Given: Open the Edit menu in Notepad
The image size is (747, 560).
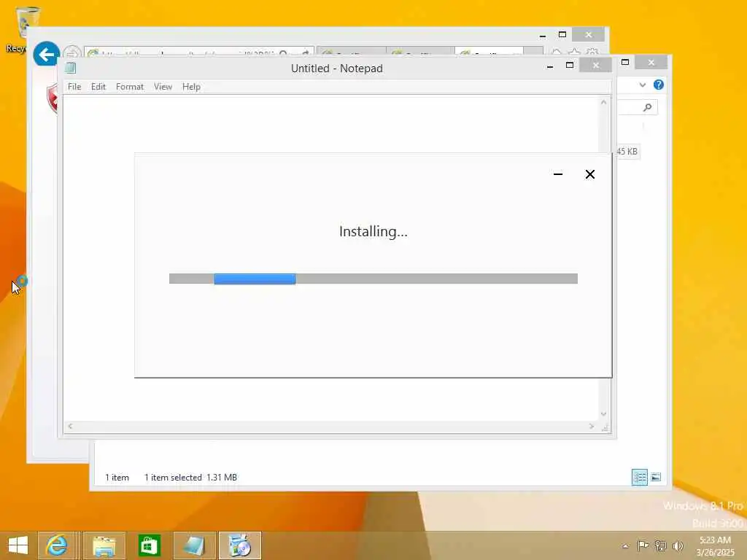Looking at the screenshot, I should (x=98, y=87).
